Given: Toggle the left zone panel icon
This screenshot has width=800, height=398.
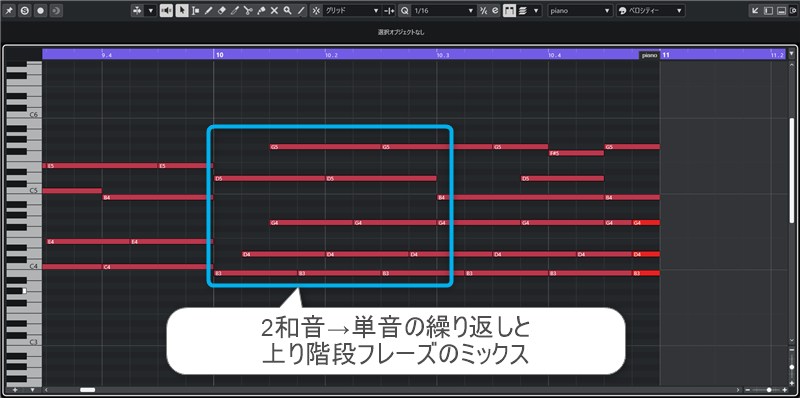Looking at the screenshot, I should (768, 11).
